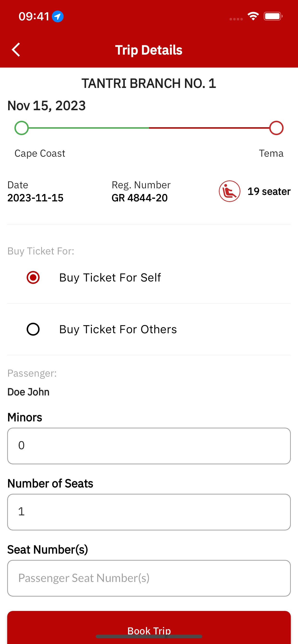Tap the green Cape Coast origin marker
The height and width of the screenshot is (644, 298).
22,128
